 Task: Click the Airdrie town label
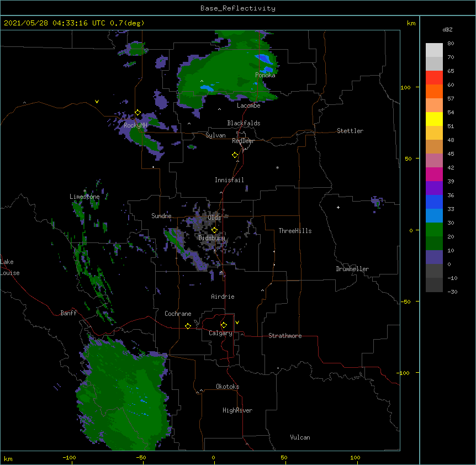223,297
